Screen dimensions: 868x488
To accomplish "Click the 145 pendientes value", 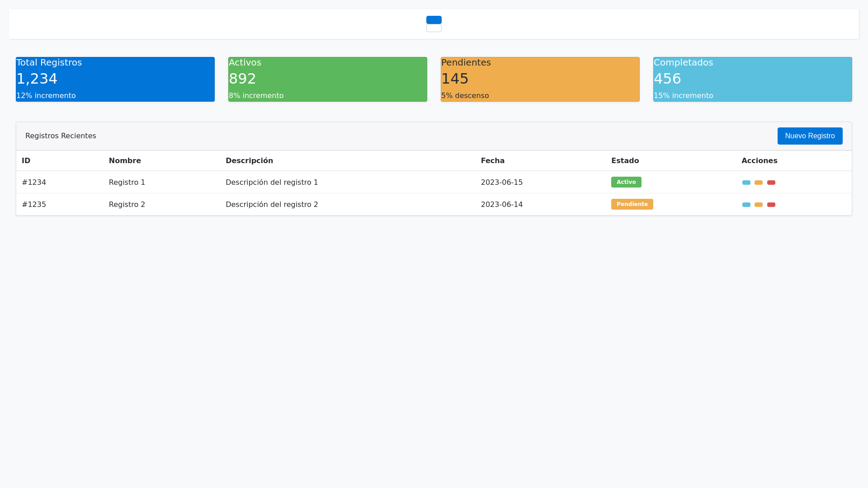I will [455, 79].
